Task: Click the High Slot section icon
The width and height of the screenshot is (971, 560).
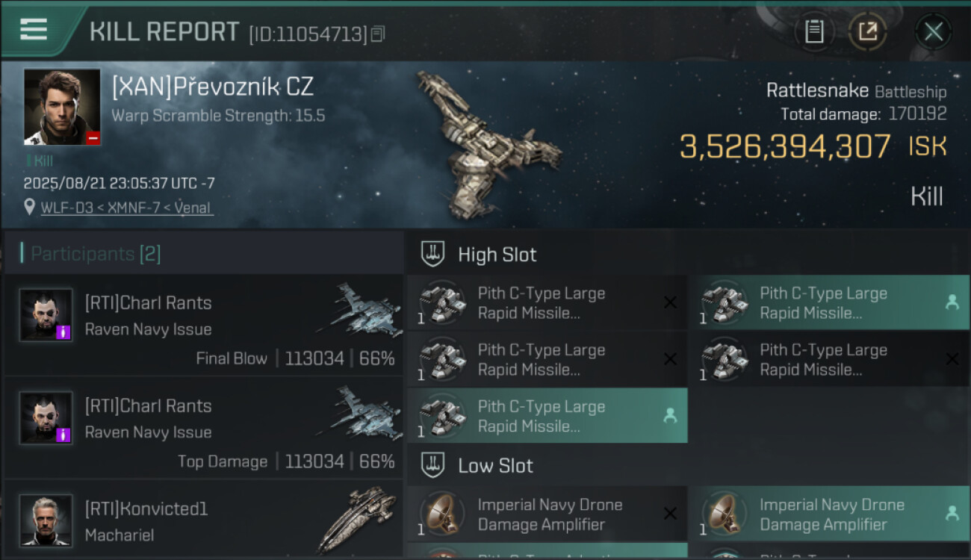Action: click(x=433, y=254)
